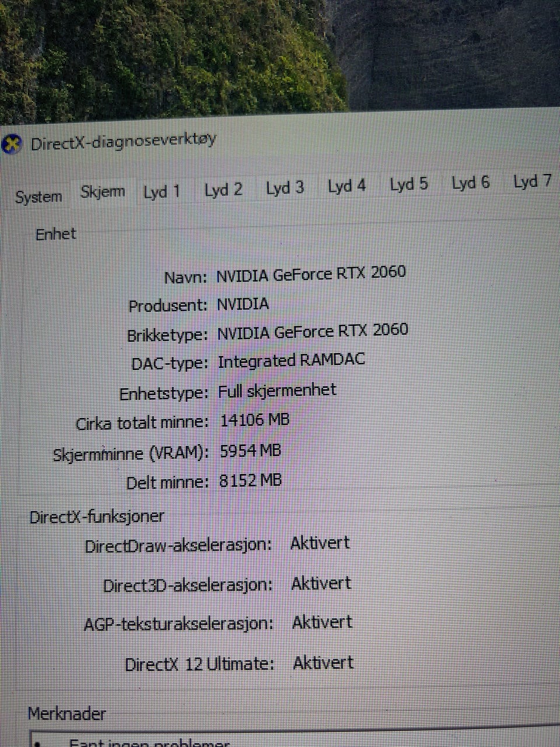Screen dimensions: 560x747
Task: Go to the Lyd 4 tab
Action: click(346, 186)
